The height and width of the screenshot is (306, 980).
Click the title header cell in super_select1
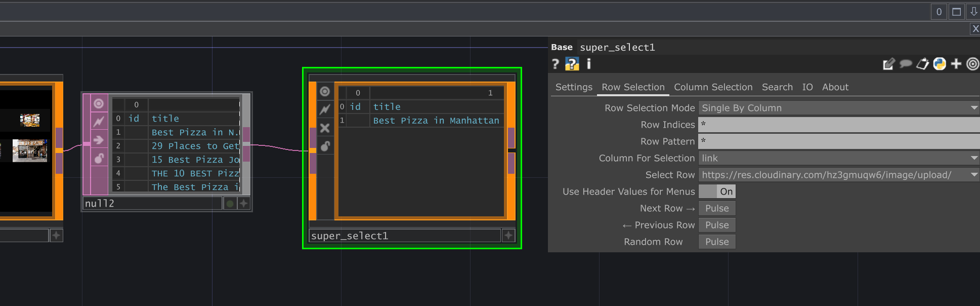click(x=436, y=107)
